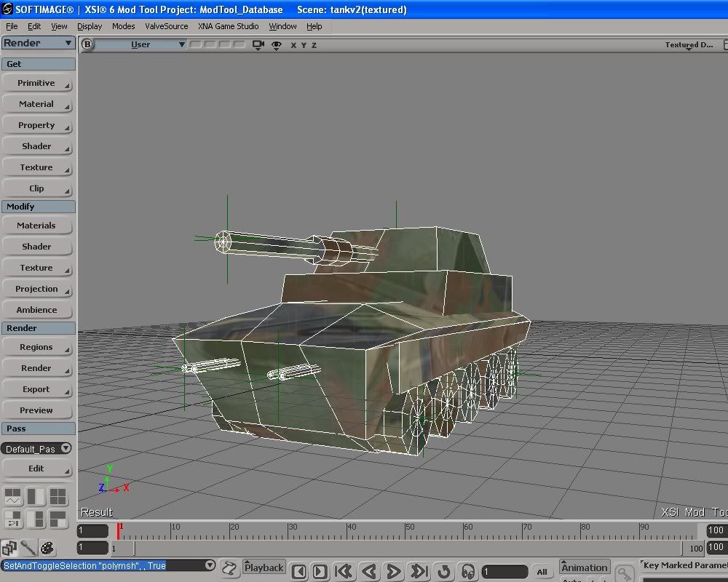Image resolution: width=728 pixels, height=582 pixels.
Task: Click the Preview button
Action: [36, 410]
